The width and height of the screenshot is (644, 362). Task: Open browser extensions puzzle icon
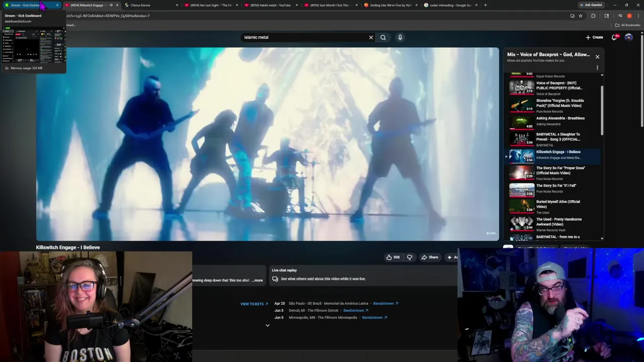[x=593, y=16]
